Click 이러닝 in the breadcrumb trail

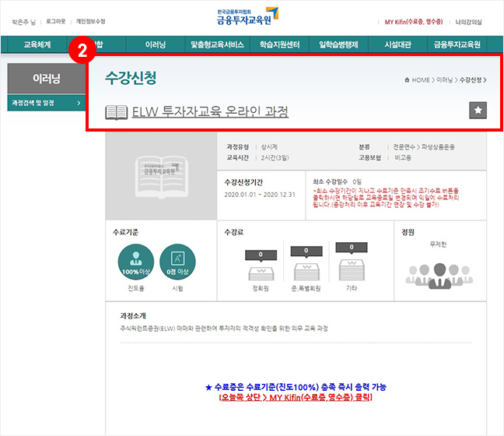445,79
